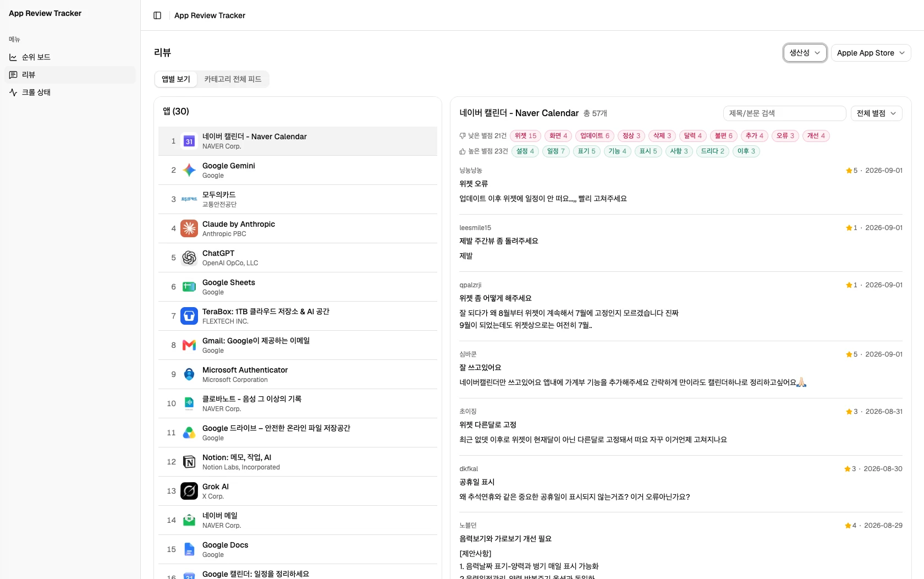Open the Apple App Store dropdown
This screenshot has height=579, width=924.
point(871,53)
